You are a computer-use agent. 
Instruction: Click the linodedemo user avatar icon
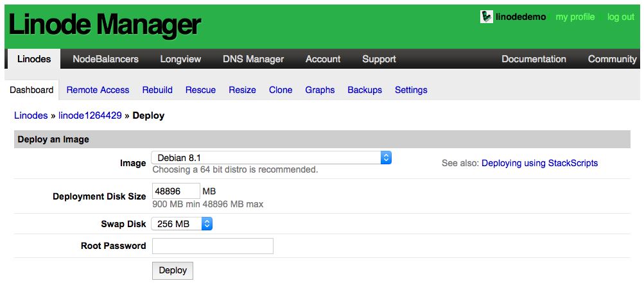[x=486, y=17]
